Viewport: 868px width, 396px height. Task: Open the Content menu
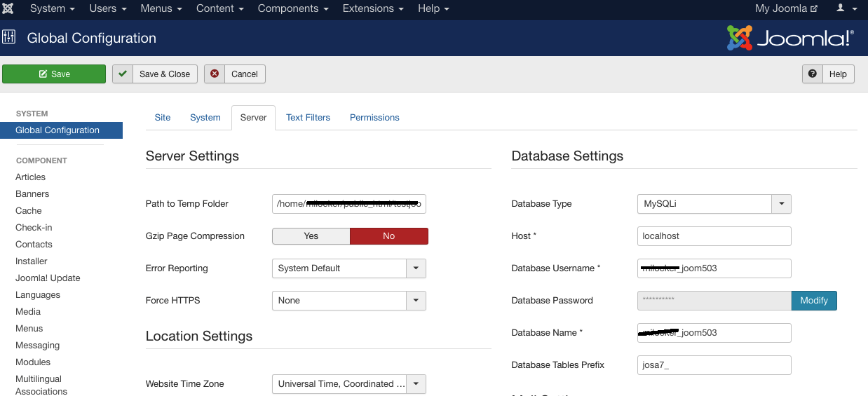point(220,8)
